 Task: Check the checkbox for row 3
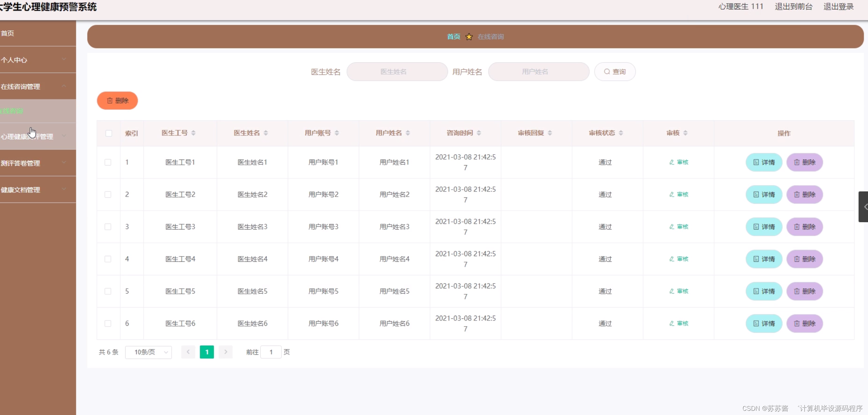[x=108, y=227]
